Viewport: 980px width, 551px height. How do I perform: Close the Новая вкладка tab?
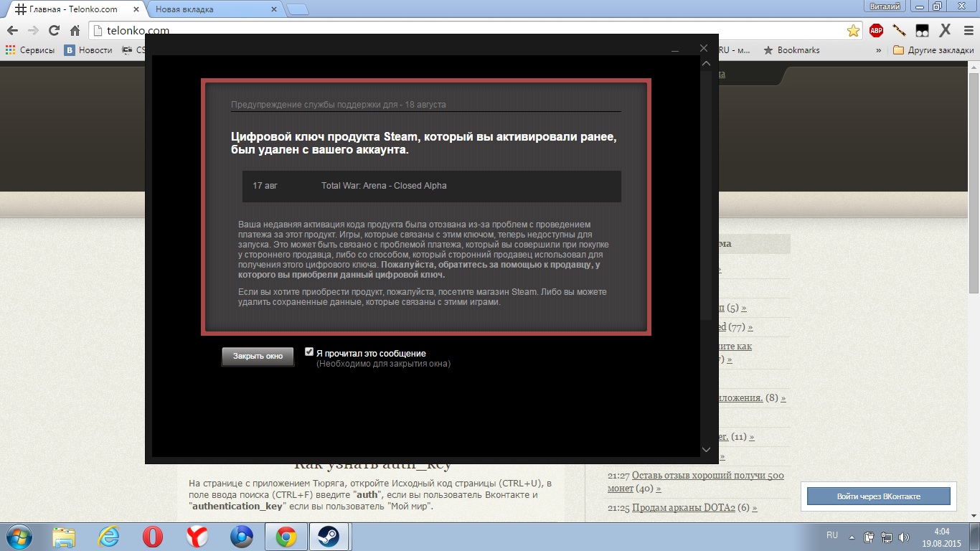tap(273, 9)
